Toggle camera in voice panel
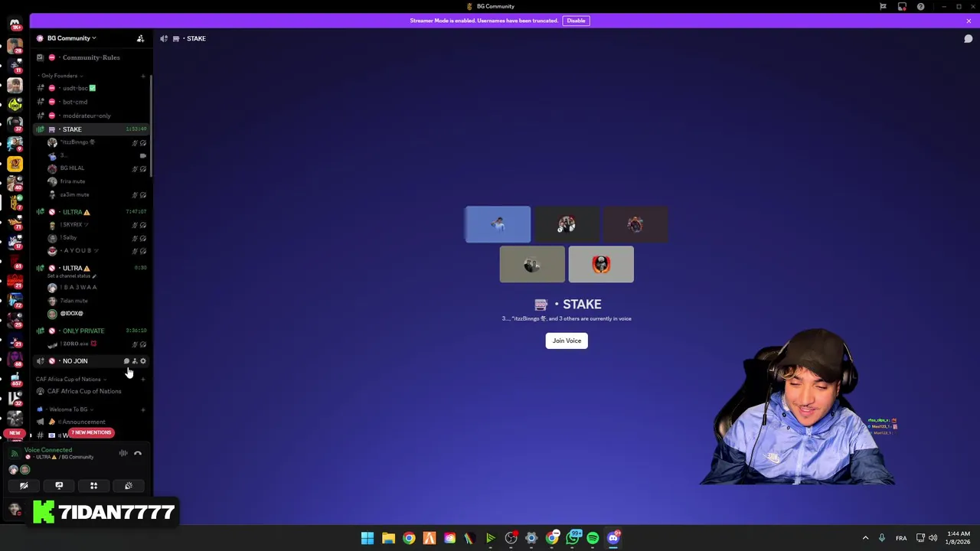980x551 pixels. (x=24, y=485)
